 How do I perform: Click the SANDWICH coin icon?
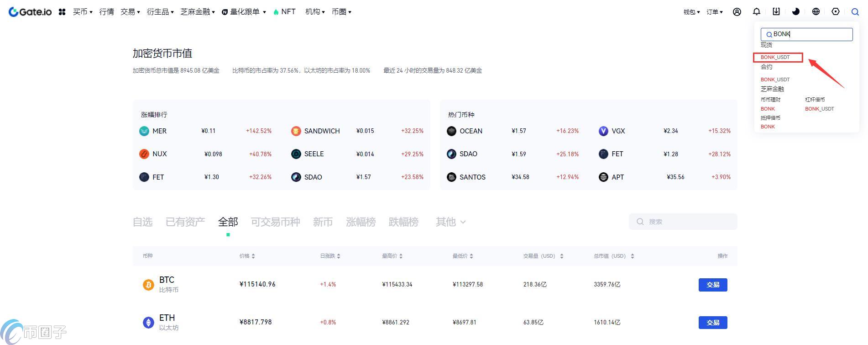click(296, 131)
